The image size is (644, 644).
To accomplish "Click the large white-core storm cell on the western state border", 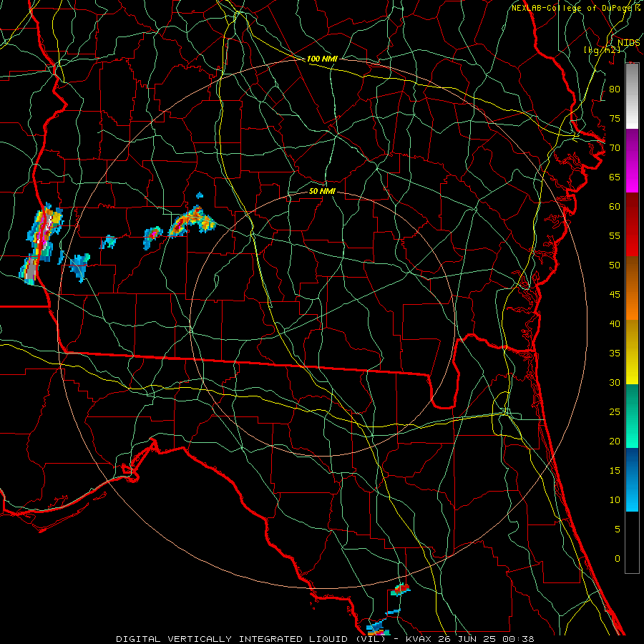I will point(45,232).
